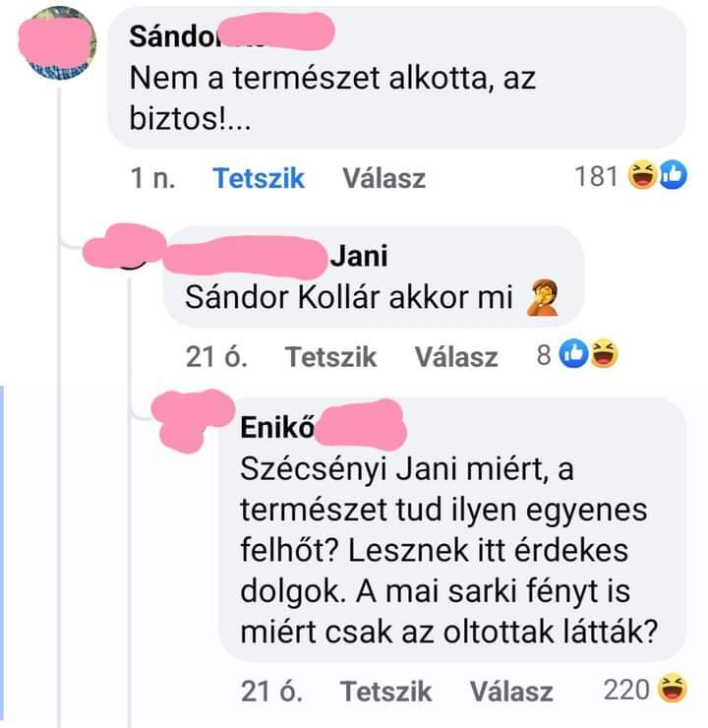
Task: Click the thumbs-up reaction on Sándor's comment
Action: click(x=673, y=174)
